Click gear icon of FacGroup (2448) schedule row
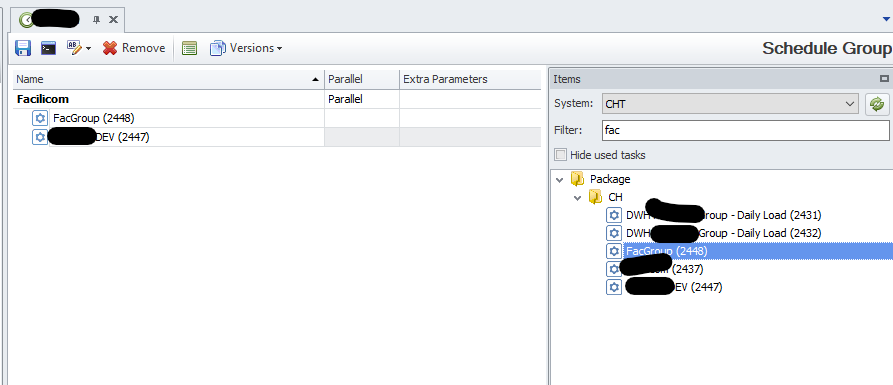The height and width of the screenshot is (385, 893). coord(40,118)
